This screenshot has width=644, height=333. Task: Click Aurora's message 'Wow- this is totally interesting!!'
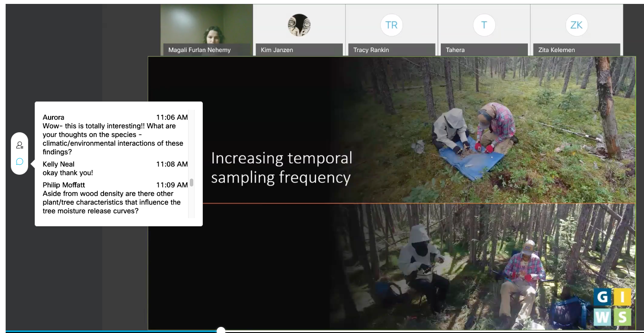pyautogui.click(x=113, y=139)
